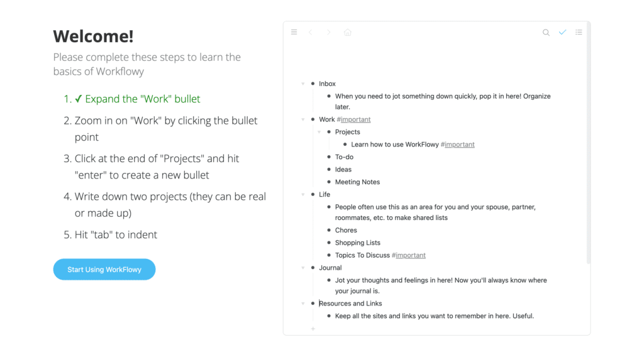Click the forward navigation arrow
The image size is (644, 352).
[x=328, y=32]
